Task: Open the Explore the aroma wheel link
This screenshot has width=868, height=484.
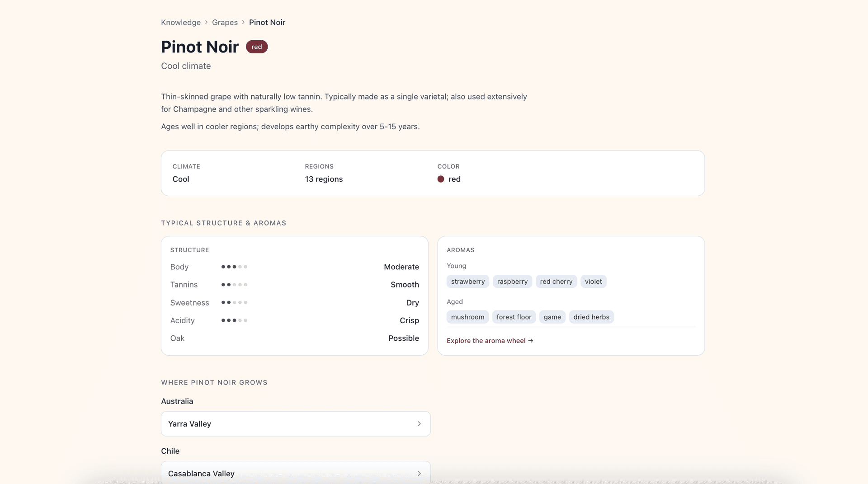Action: (490, 341)
